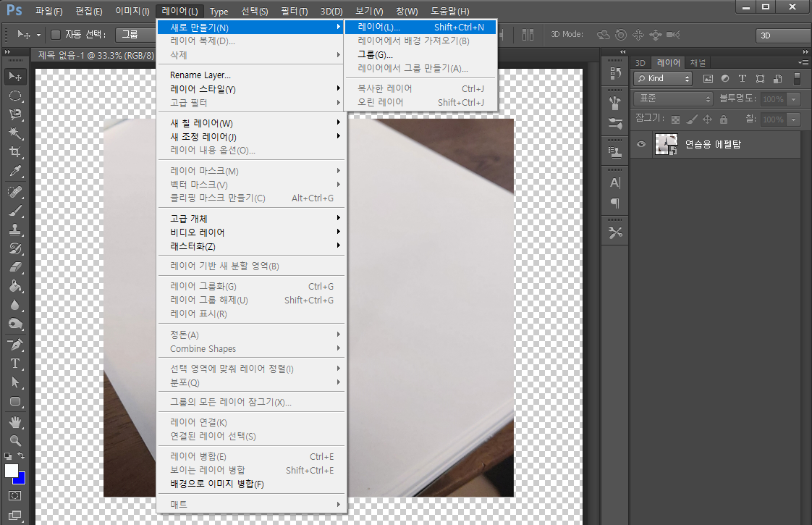The height and width of the screenshot is (525, 812).
Task: Open the Kind filter dropdown
Action: [663, 78]
